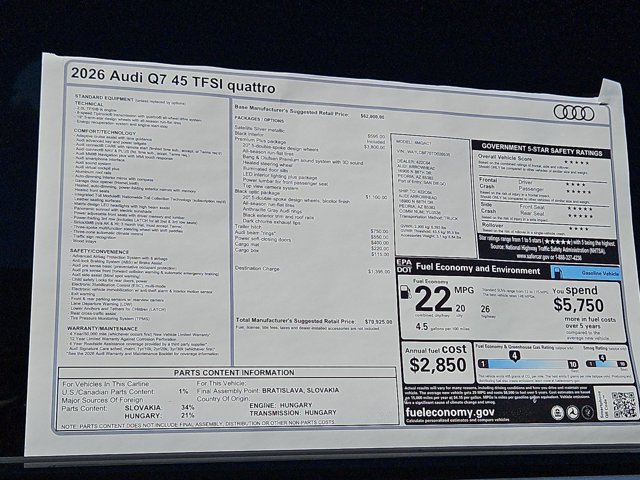Click the number 4 marker on smog rating
The image size is (640, 480).
point(602,358)
